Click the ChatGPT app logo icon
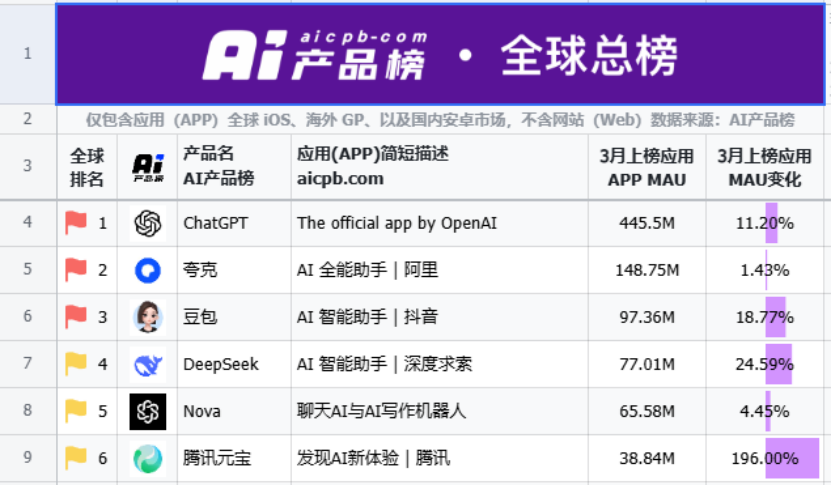 point(148,223)
